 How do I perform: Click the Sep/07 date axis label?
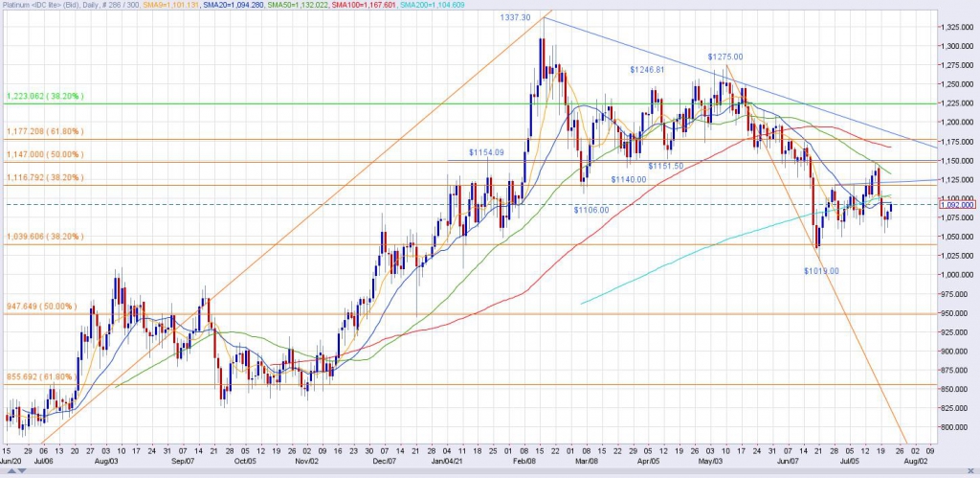(x=185, y=460)
